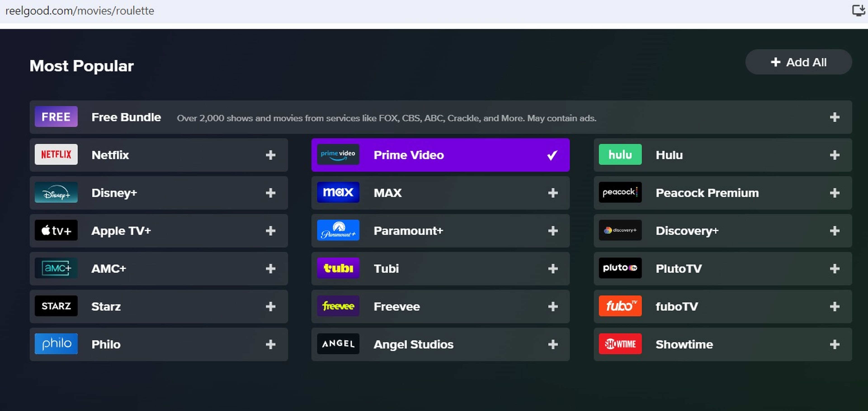Select the Apple TV+ name text
The height and width of the screenshot is (411, 868).
pos(121,231)
